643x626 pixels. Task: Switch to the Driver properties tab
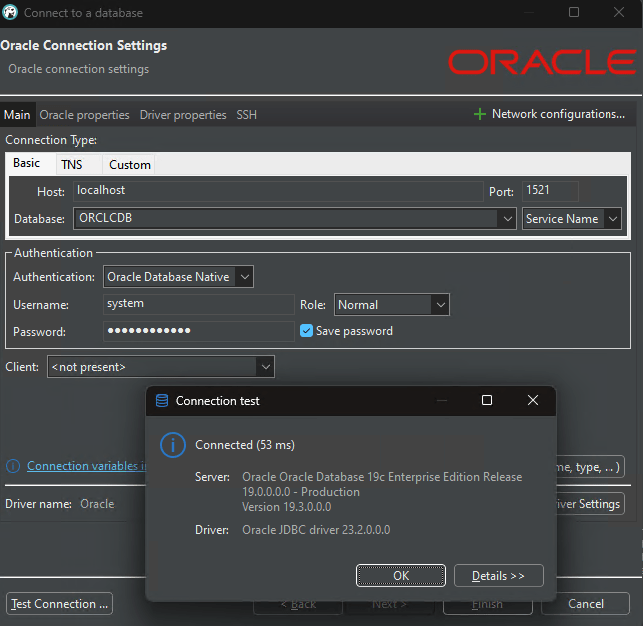coord(183,115)
